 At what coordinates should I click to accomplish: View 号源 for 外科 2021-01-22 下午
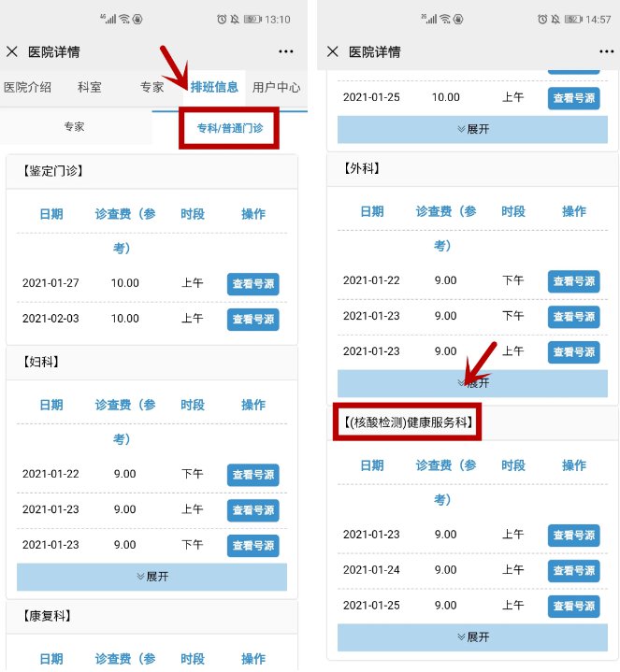573,281
